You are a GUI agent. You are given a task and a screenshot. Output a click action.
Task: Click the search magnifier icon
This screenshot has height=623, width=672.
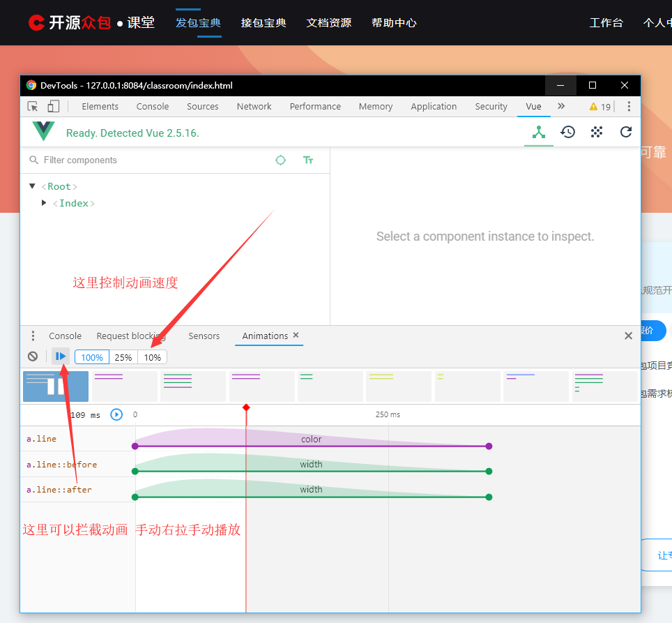[x=33, y=160]
